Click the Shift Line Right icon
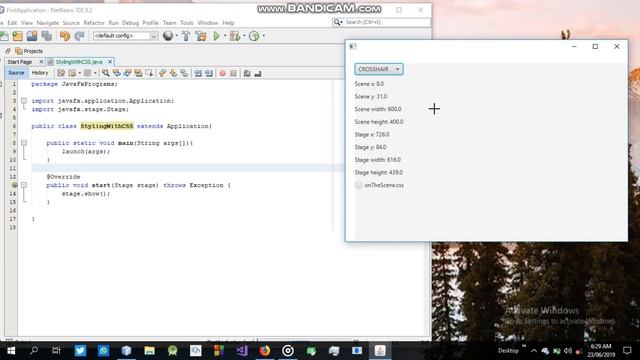The width and height of the screenshot is (640, 360). [x=209, y=73]
